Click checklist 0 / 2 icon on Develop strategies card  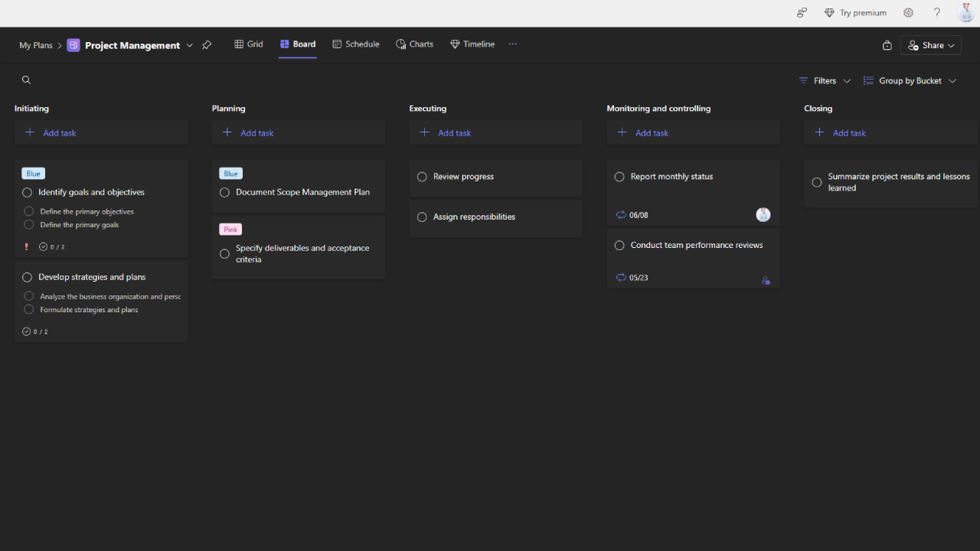[26, 331]
